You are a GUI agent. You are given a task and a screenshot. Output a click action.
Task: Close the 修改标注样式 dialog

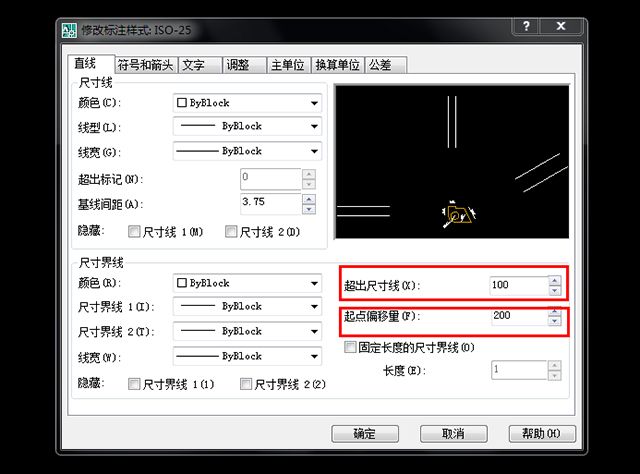561,26
